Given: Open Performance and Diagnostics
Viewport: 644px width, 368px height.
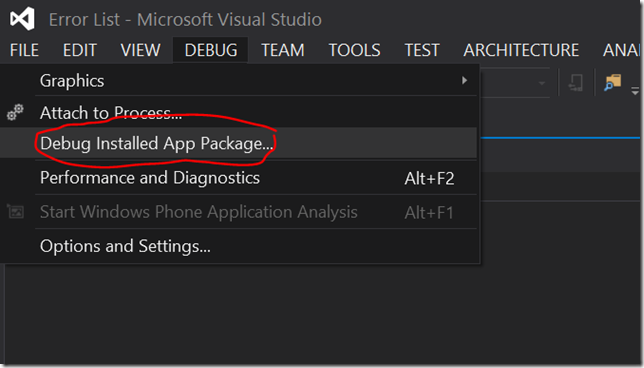Looking at the screenshot, I should click(x=239, y=178).
